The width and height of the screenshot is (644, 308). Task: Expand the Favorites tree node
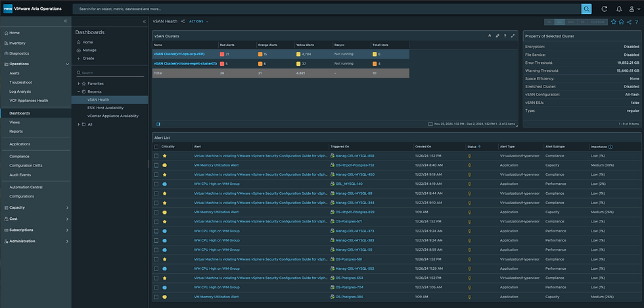(78, 84)
